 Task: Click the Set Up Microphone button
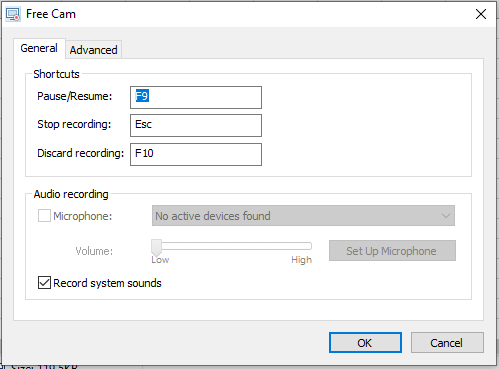pyautogui.click(x=392, y=251)
